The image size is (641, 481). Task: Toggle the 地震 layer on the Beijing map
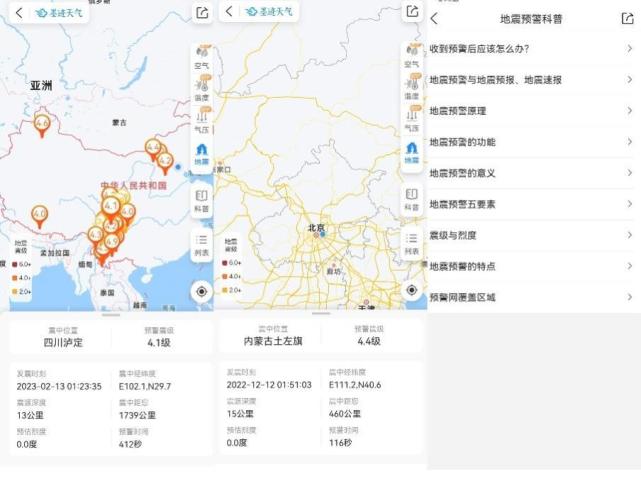pos(411,153)
